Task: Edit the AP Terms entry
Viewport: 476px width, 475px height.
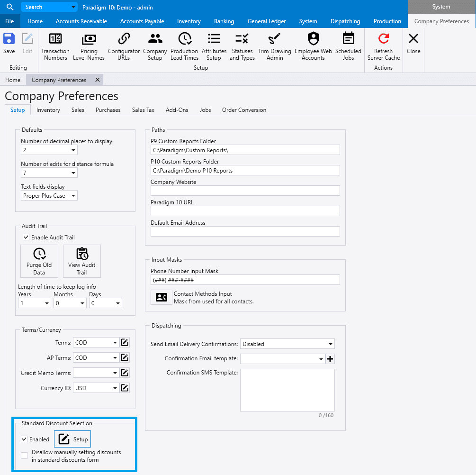Action: (x=125, y=358)
